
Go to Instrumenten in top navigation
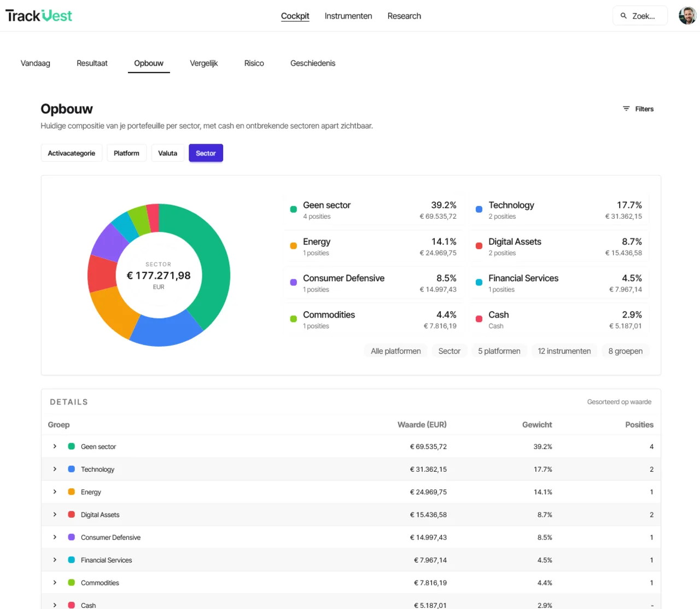pos(348,16)
